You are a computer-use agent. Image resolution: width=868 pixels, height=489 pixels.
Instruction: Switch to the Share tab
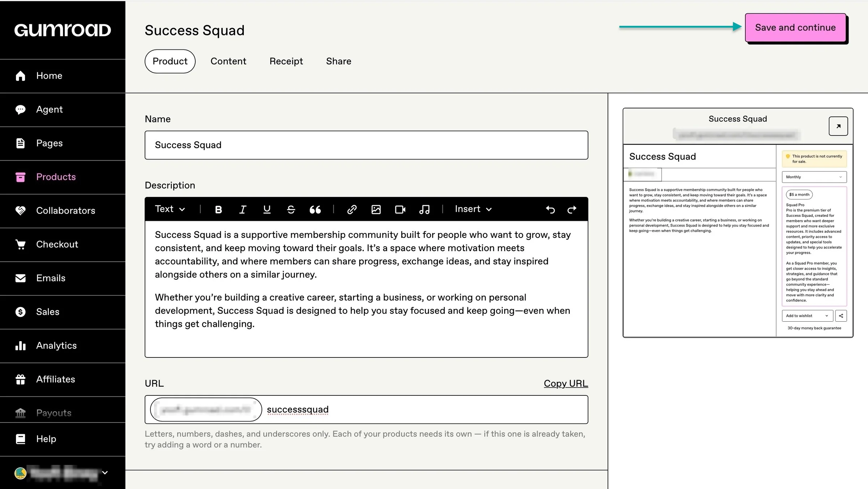[339, 61]
